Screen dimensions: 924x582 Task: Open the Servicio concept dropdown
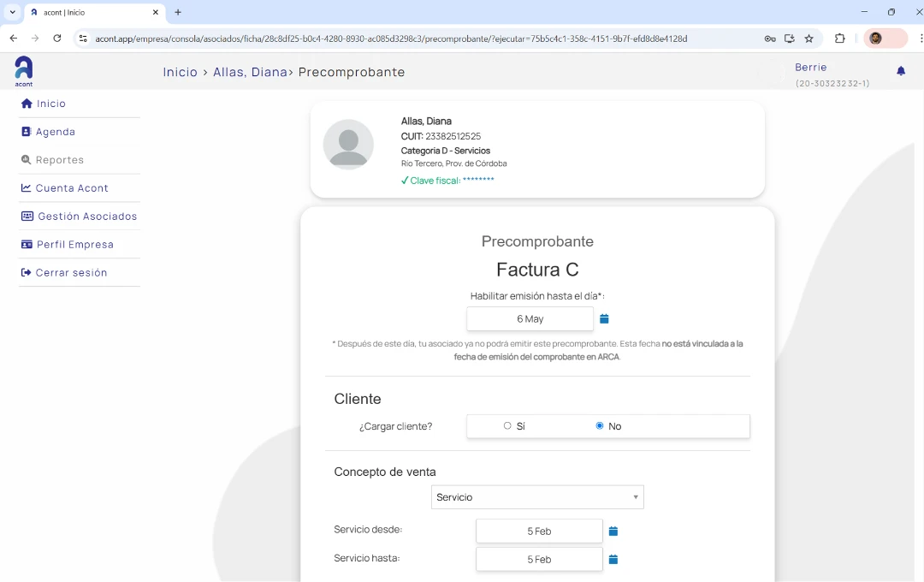point(537,496)
